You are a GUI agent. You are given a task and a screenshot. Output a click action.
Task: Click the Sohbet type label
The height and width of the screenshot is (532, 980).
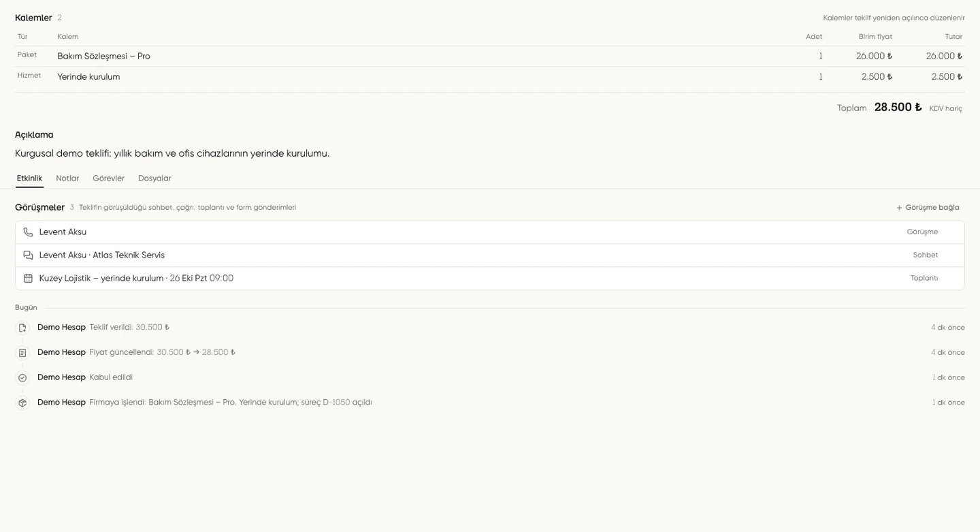point(926,255)
